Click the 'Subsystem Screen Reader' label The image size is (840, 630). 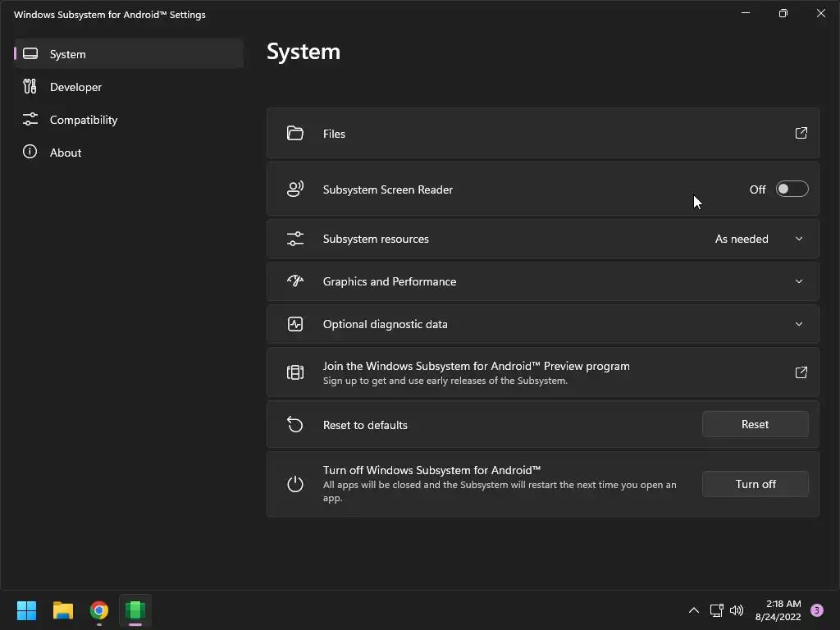(x=388, y=189)
